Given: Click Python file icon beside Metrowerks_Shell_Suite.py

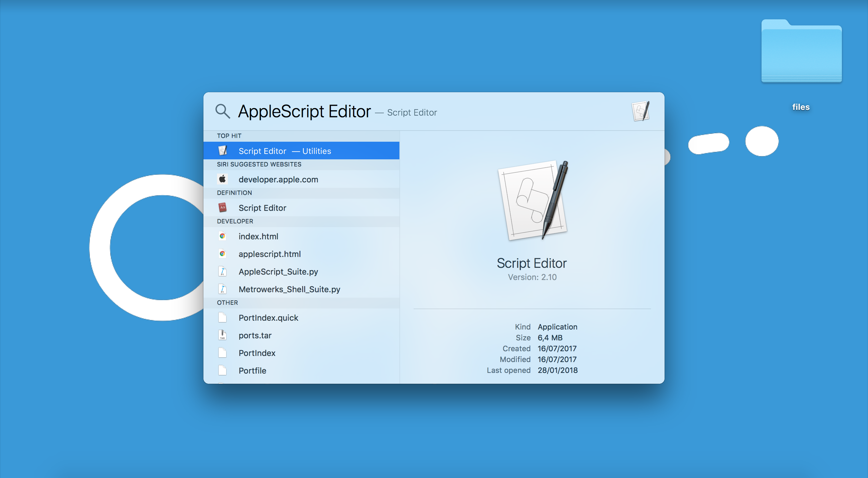Looking at the screenshot, I should 222,289.
